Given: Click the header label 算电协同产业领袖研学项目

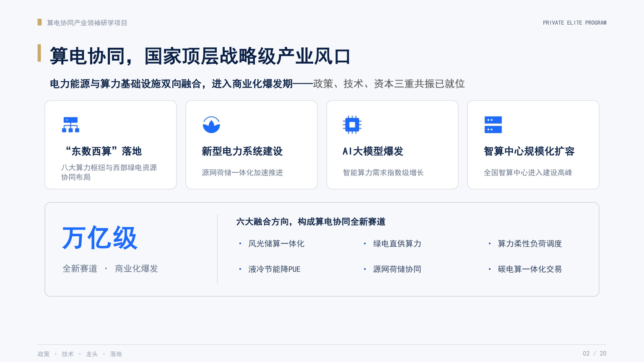Looking at the screenshot, I should click(x=87, y=23).
